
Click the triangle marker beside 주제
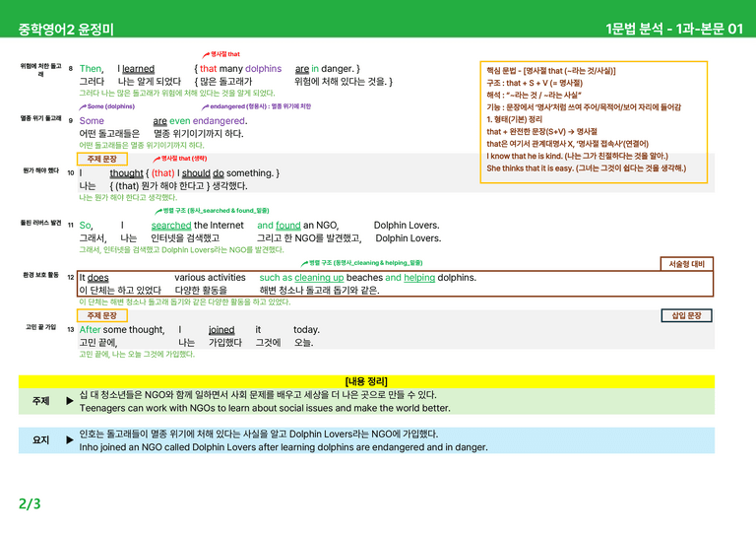pyautogui.click(x=70, y=401)
